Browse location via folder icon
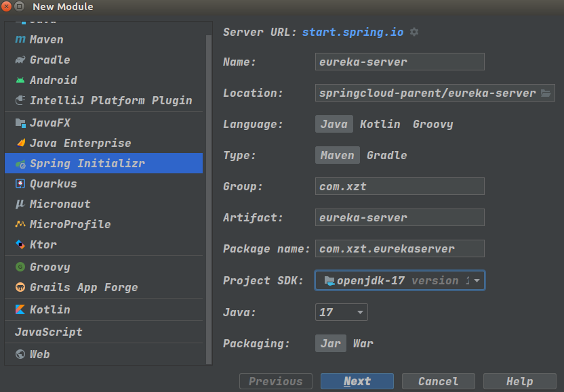The height and width of the screenshot is (392, 564). (546, 93)
